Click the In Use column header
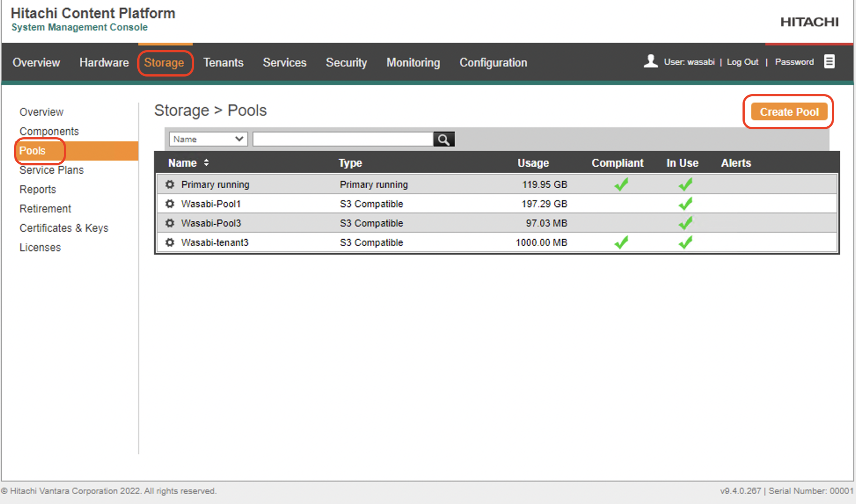The height and width of the screenshot is (504, 856). 682,163
